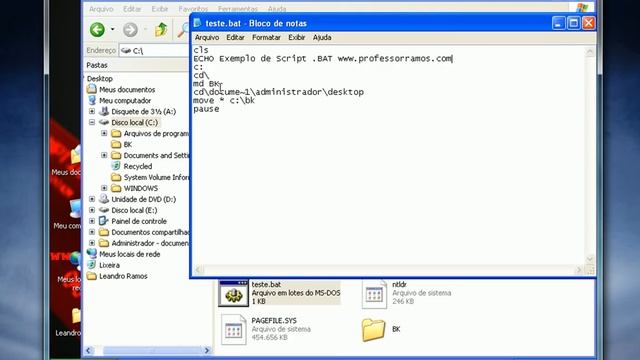Image resolution: width=640 pixels, height=360 pixels.
Task: Open Notepad Ajuda menu
Action: [x=322, y=38]
